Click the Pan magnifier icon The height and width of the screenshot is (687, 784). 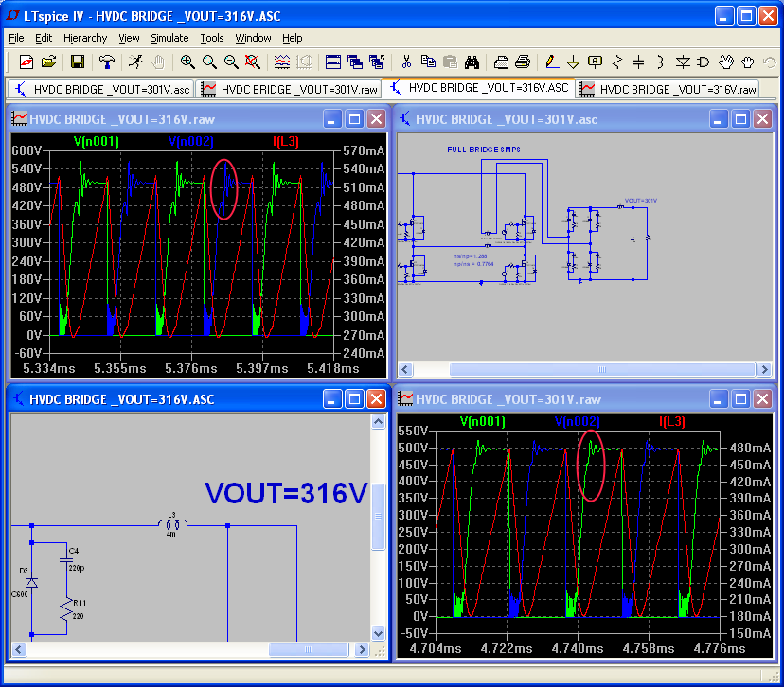[x=209, y=62]
